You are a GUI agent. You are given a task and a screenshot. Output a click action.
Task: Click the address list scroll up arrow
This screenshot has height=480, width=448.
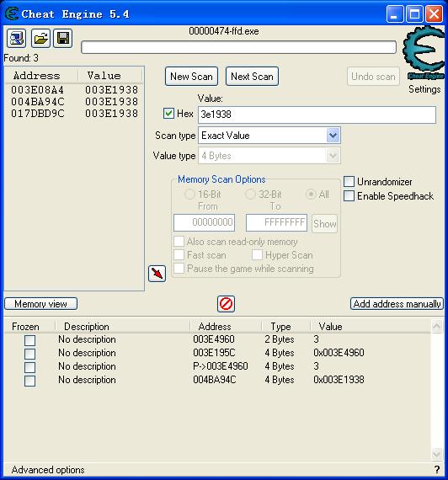click(x=436, y=327)
